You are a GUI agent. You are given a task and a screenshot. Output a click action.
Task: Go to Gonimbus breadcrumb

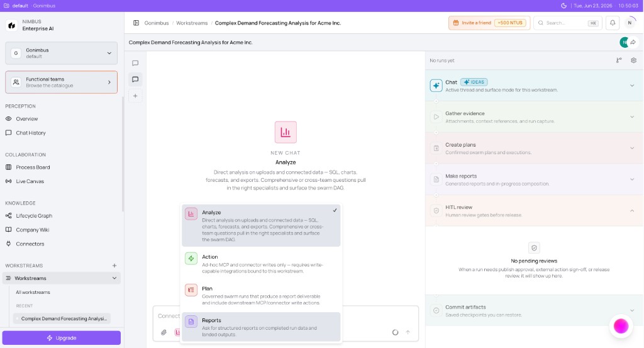157,23
